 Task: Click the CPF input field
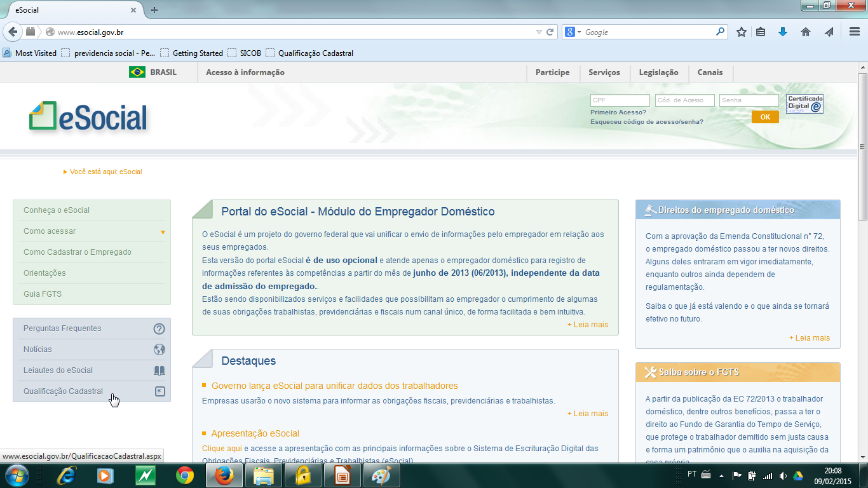pyautogui.click(x=620, y=100)
